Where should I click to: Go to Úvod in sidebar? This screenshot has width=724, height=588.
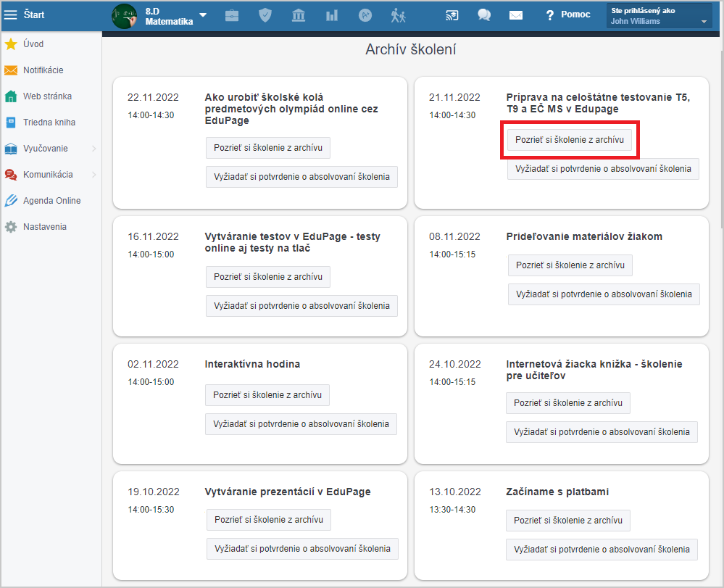coord(33,44)
